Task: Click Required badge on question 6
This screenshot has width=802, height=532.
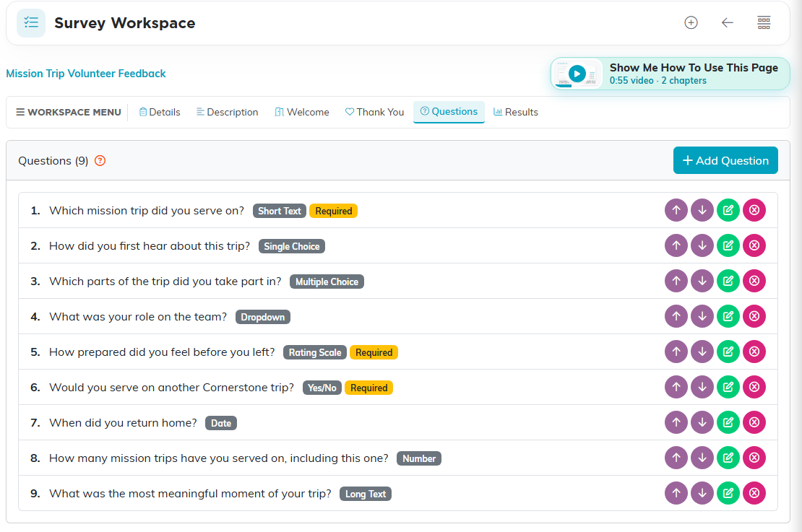Action: pos(368,388)
